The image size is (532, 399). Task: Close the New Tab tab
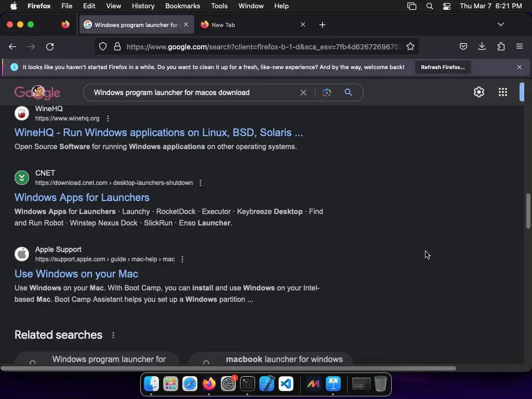tap(303, 24)
